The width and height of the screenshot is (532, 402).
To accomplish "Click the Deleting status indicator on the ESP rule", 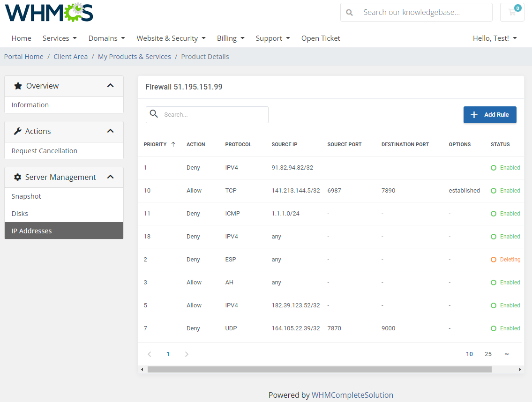I will pyautogui.click(x=506, y=259).
